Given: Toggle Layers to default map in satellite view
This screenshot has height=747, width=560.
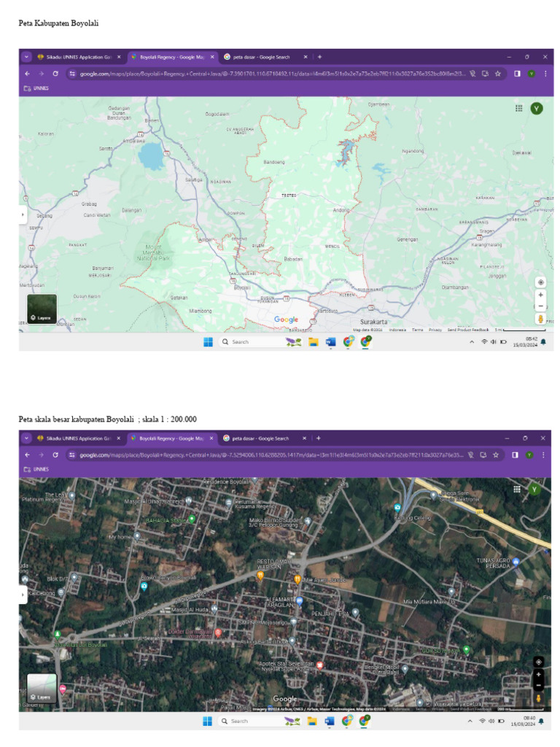Looking at the screenshot, I should 42,688.
